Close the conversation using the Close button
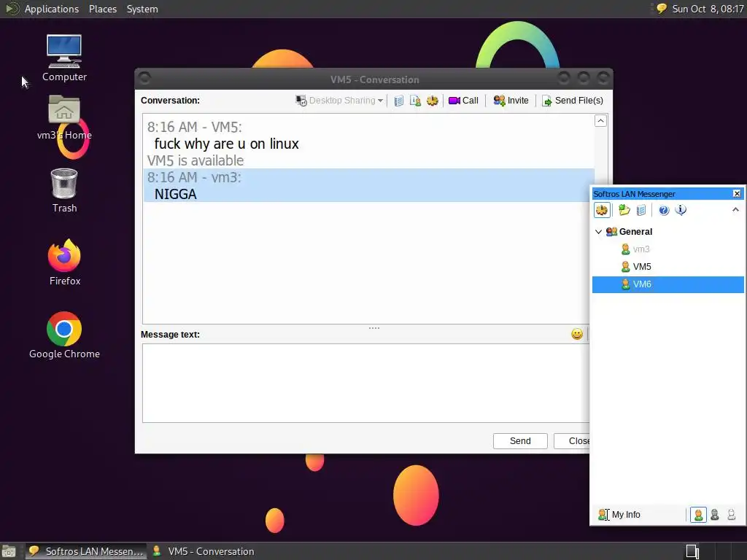Viewport: 747px width, 560px height. tap(572, 441)
